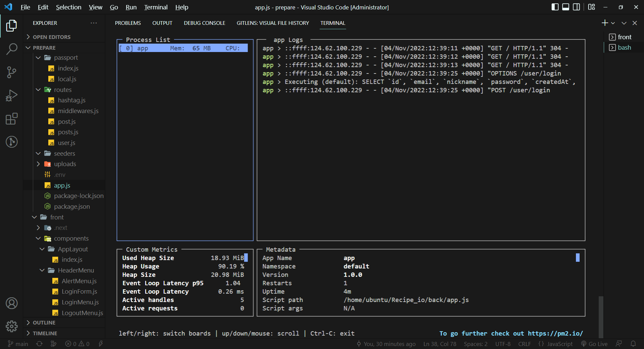Toggle the secondary side bar layout icon
This screenshot has width=644, height=349.
pos(577,7)
